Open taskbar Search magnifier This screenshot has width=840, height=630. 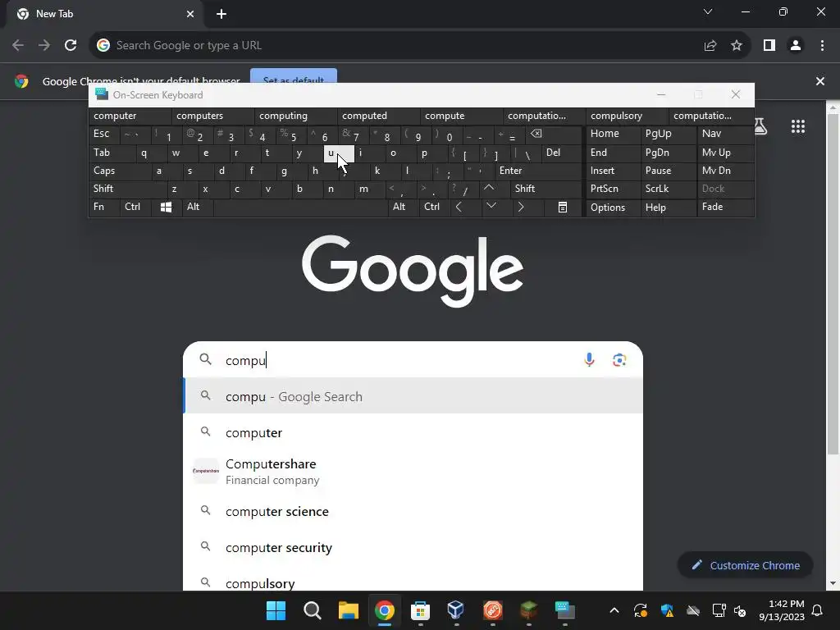point(312,610)
